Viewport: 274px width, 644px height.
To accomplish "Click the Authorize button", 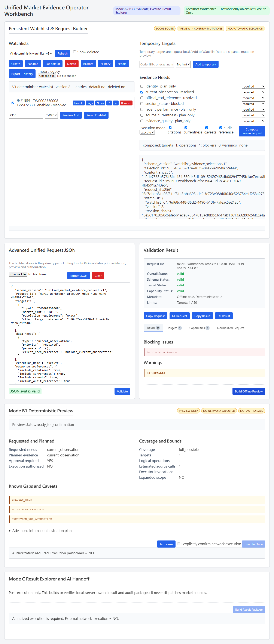I will (166, 544).
